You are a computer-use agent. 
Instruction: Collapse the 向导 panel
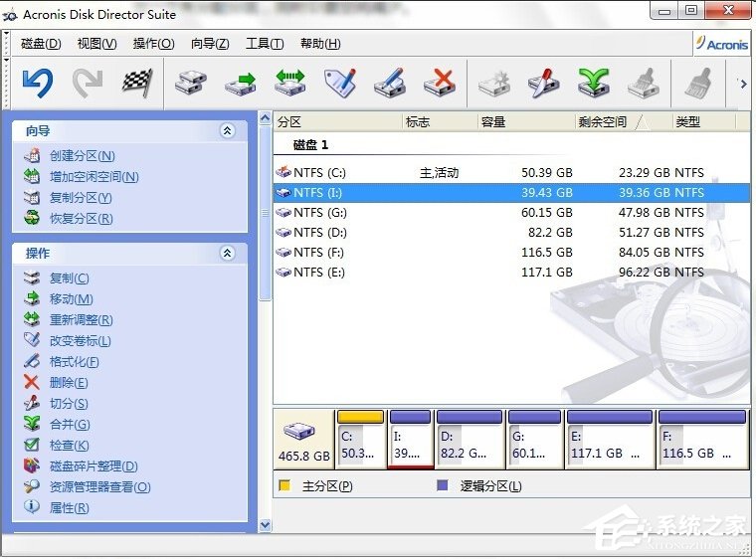click(x=228, y=131)
